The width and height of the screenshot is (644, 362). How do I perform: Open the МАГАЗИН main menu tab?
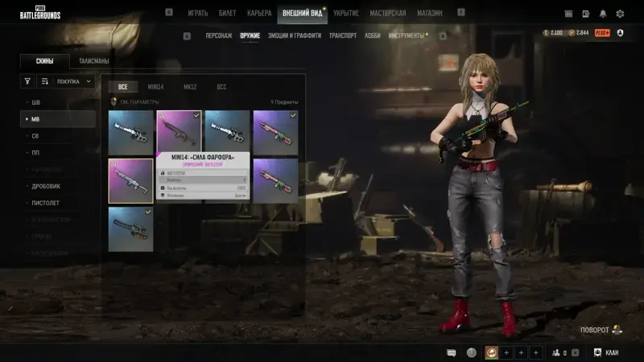click(430, 13)
